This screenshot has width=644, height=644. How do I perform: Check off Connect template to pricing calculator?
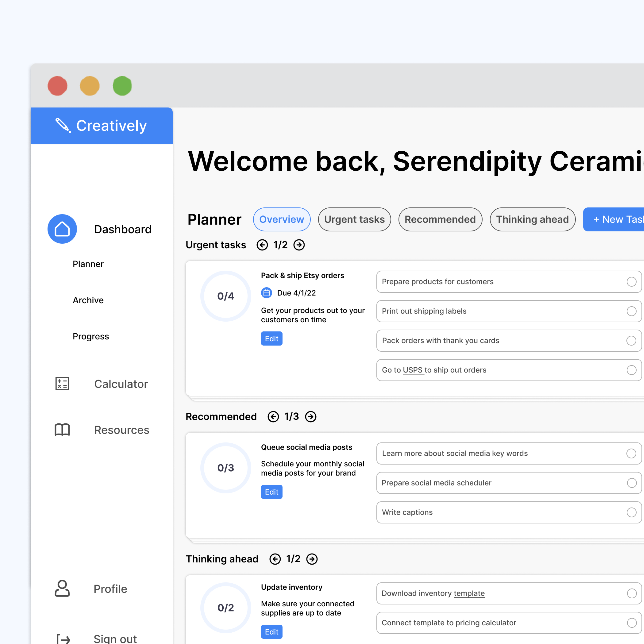632,623
